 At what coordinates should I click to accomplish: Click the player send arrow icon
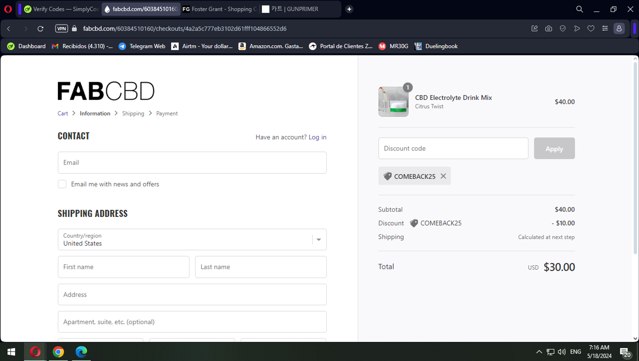click(577, 29)
